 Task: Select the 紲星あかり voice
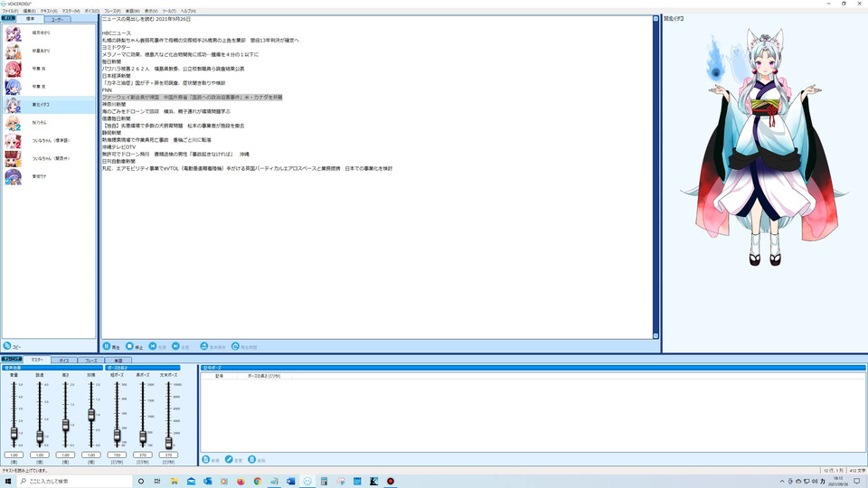[x=49, y=51]
